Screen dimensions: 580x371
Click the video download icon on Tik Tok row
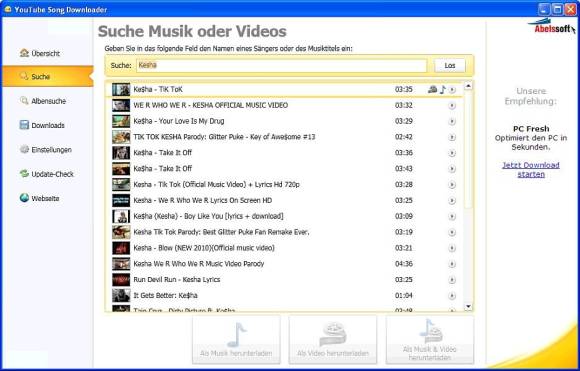(x=432, y=89)
